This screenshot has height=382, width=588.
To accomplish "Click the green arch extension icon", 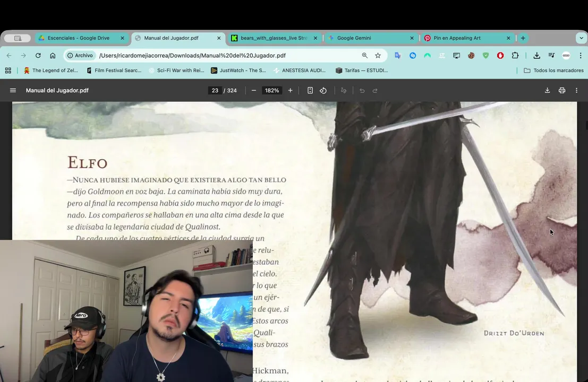I will [427, 55].
